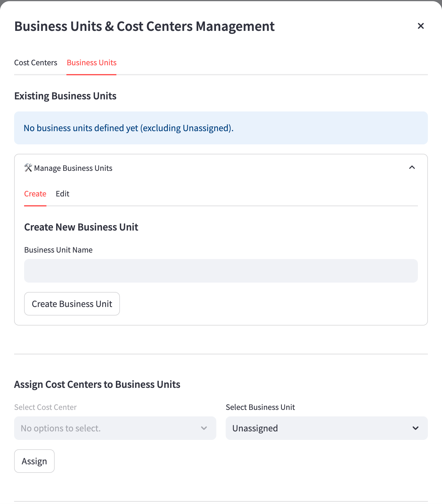Select the Create sub-tab
442x504 pixels.
click(35, 193)
